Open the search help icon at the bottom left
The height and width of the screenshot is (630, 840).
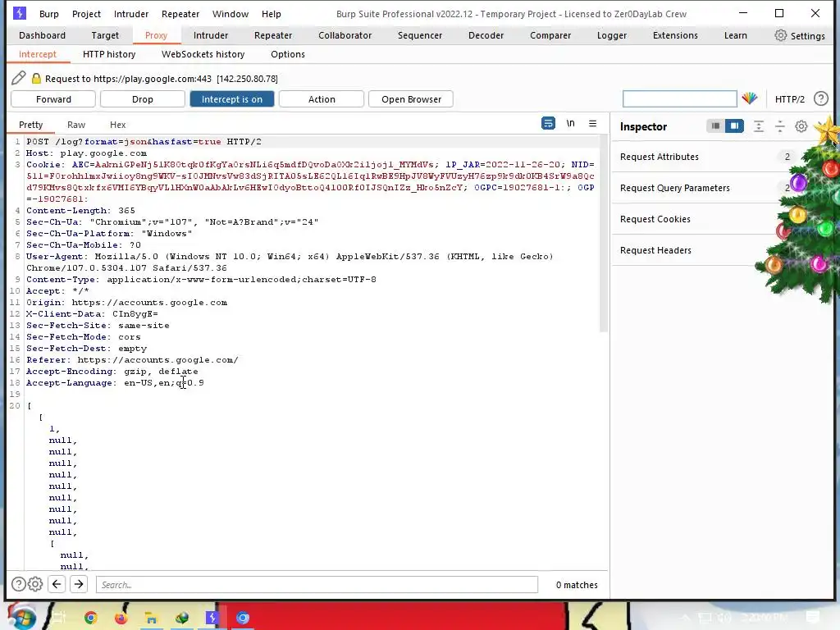[x=18, y=584]
